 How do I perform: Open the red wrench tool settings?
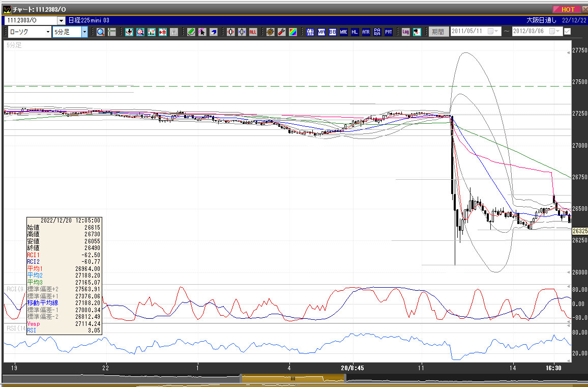(282, 32)
